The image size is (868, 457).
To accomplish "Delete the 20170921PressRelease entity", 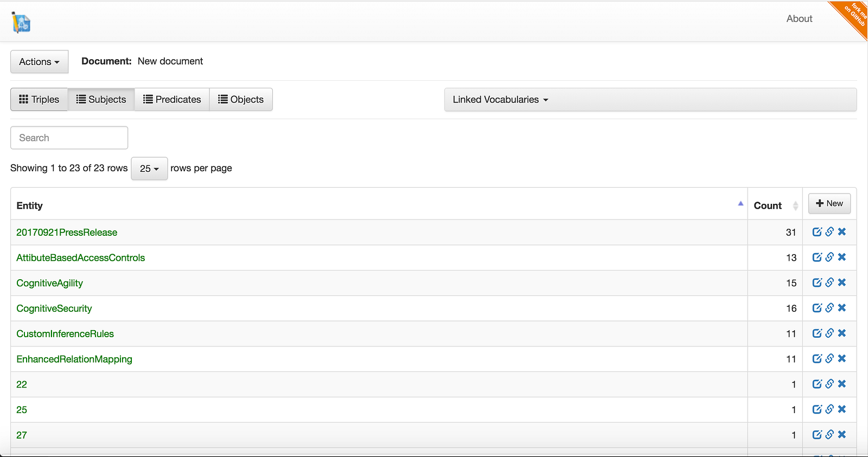I will 842,232.
